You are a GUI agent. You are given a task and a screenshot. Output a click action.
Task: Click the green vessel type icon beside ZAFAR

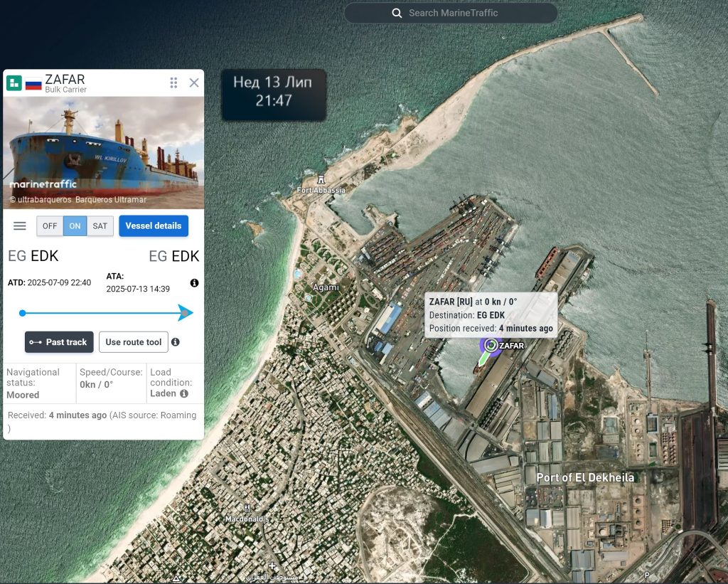(14, 83)
